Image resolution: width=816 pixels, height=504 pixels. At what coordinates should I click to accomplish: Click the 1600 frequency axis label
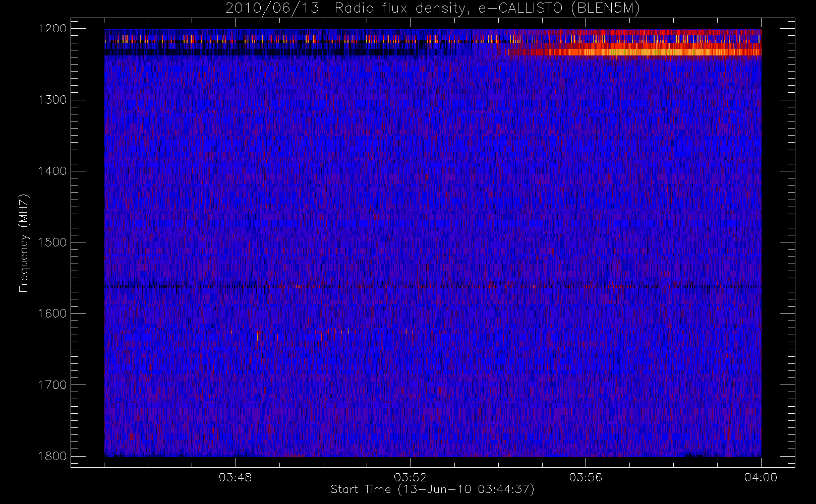coord(52,313)
